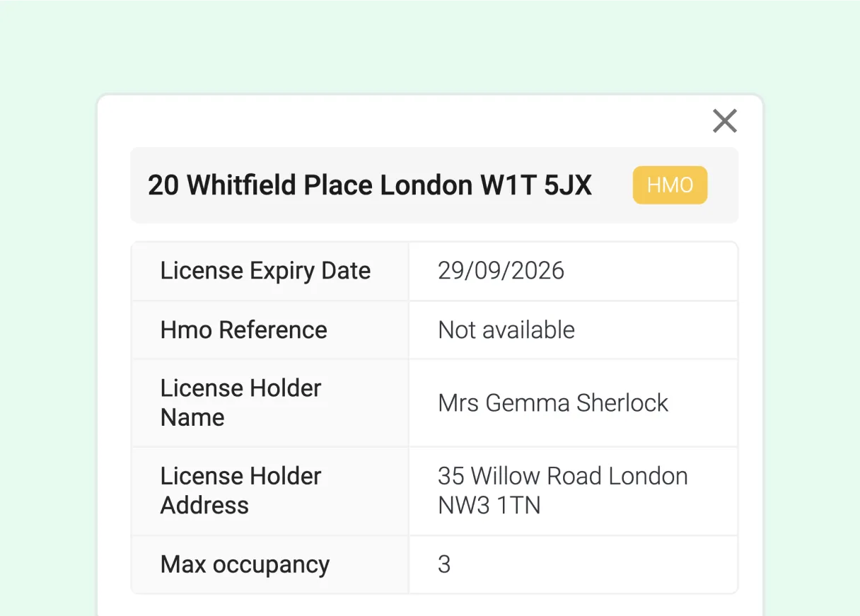Click the HMO status badge
Screen dimensions: 860x616
pos(669,185)
